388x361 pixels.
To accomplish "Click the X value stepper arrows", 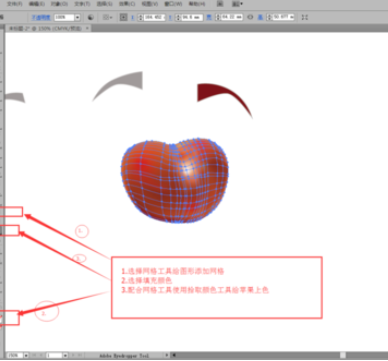I will 140,17.
